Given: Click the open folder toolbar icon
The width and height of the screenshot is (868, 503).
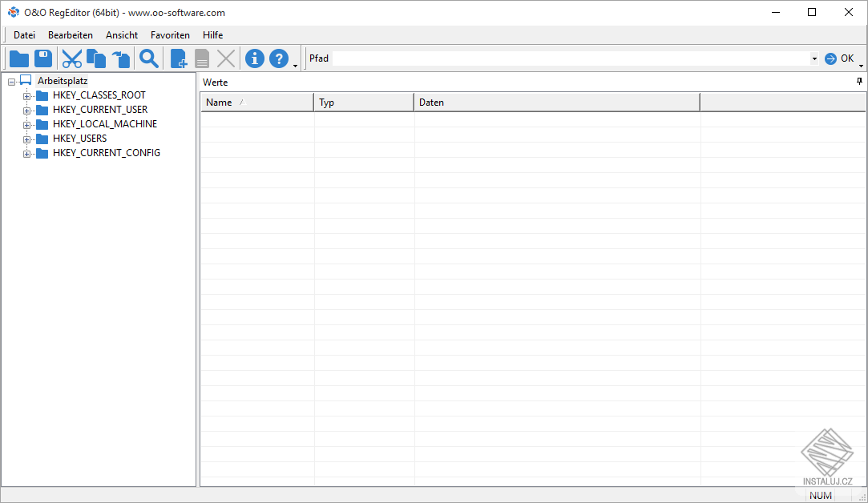Looking at the screenshot, I should pos(19,58).
